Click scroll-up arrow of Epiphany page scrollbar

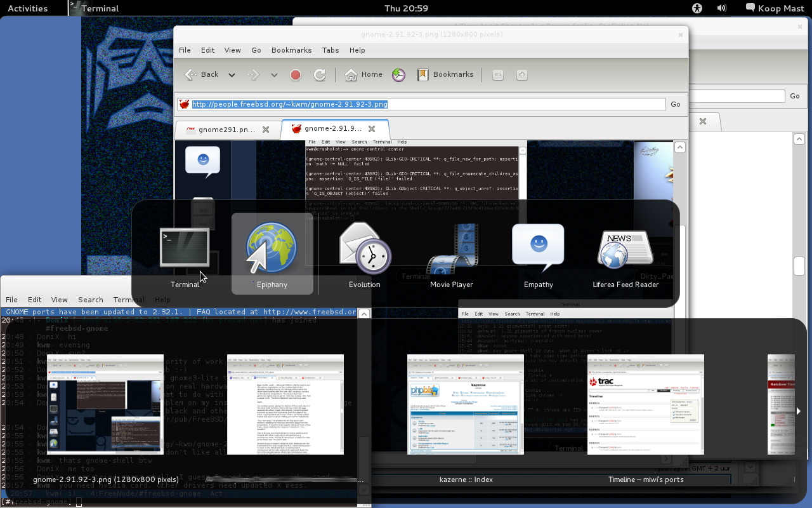pos(680,147)
